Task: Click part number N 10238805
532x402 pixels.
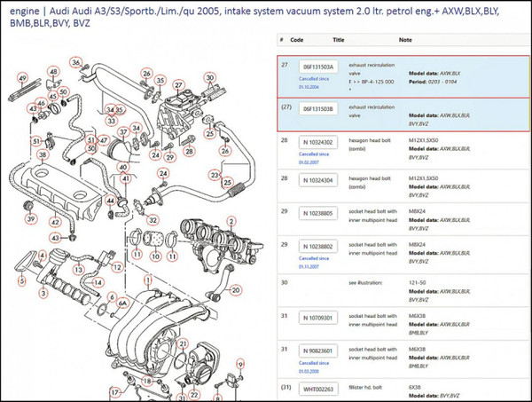Action: (317, 213)
